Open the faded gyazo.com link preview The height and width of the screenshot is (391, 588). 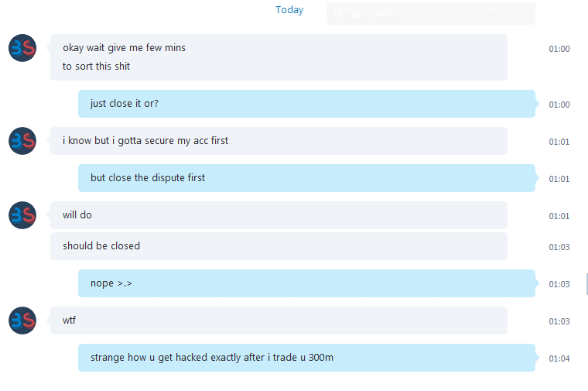click(430, 13)
